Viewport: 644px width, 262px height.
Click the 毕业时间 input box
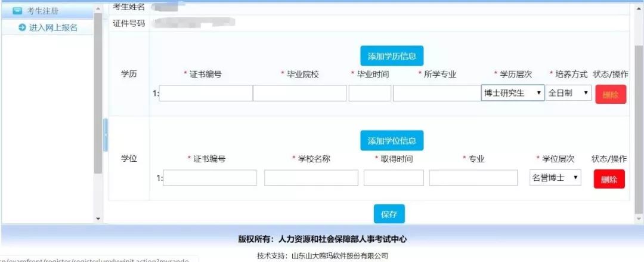click(370, 94)
